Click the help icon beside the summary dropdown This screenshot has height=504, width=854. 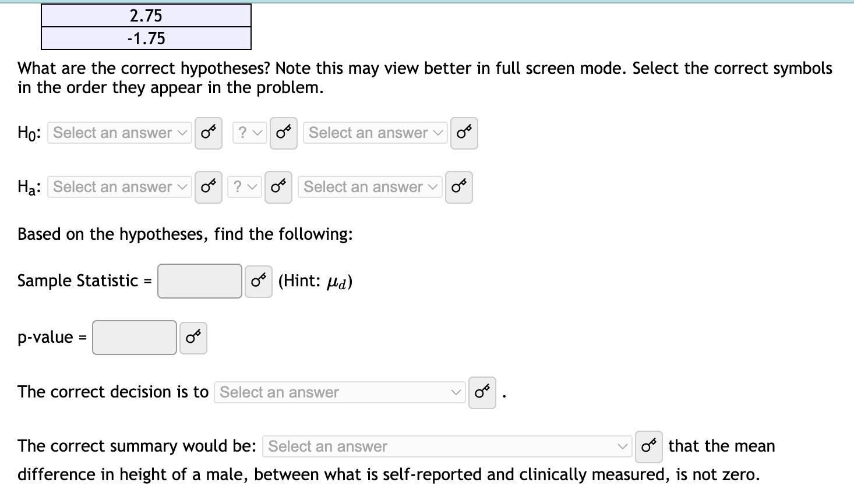648,446
